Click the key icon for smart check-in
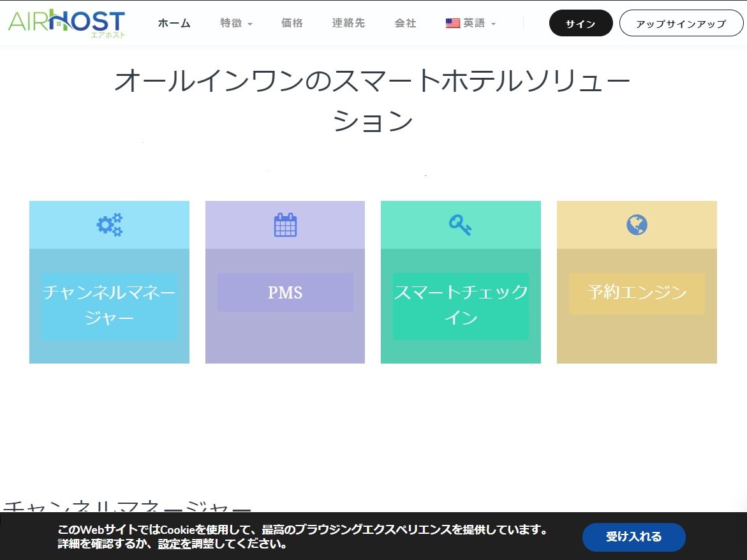 coord(461,225)
